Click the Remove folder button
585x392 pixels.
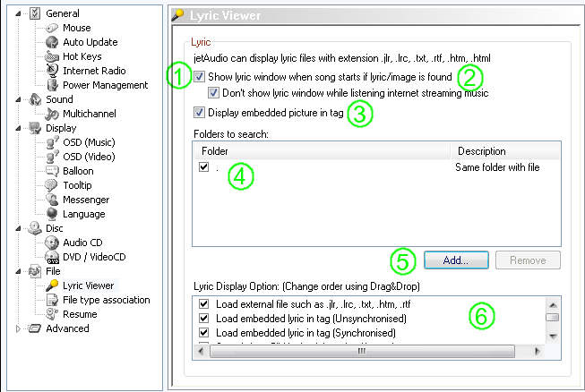528,260
